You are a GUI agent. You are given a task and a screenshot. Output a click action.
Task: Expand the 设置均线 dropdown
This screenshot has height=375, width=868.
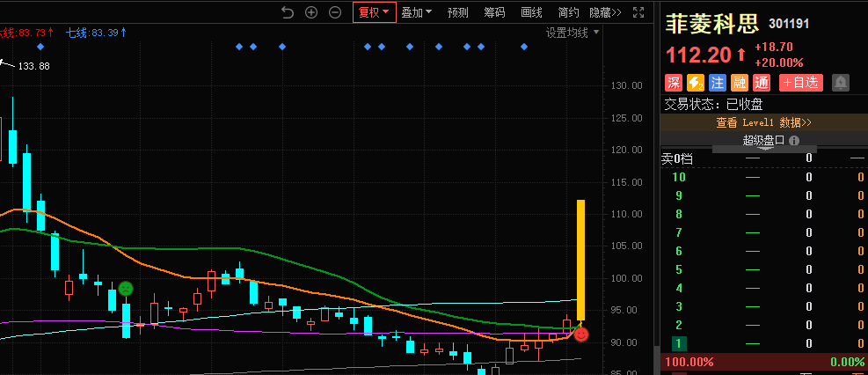(x=572, y=33)
